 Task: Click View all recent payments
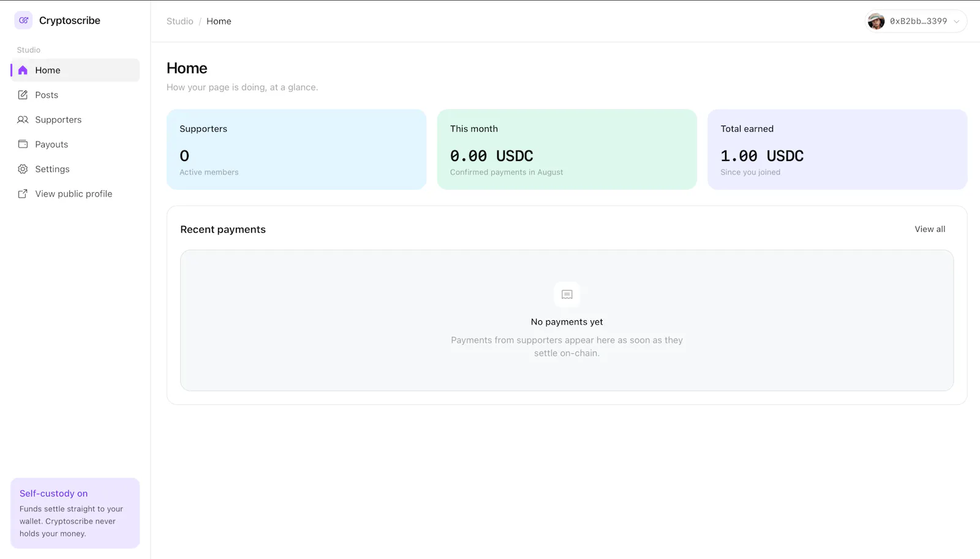click(930, 229)
